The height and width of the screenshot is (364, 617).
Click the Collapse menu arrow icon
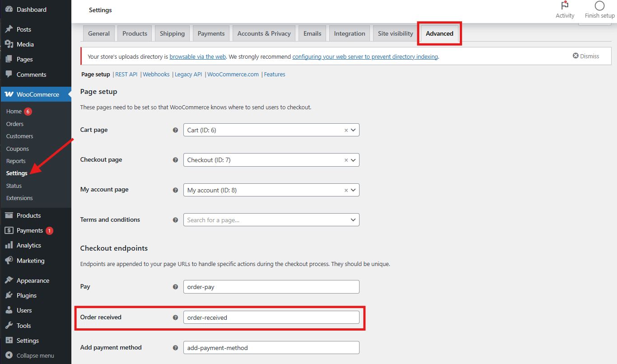point(9,355)
